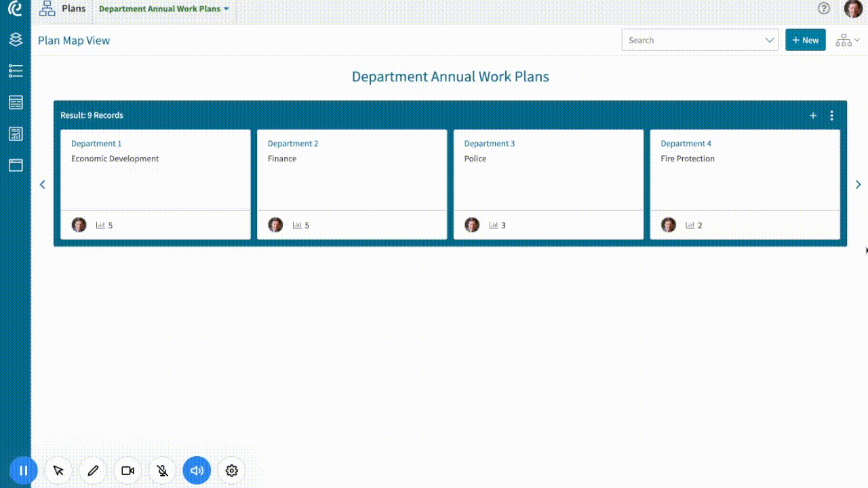Click the forms icon in the left sidebar
868x488 pixels.
15,102
